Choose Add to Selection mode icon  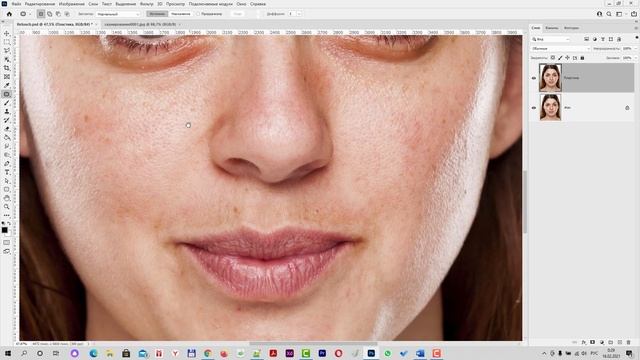click(x=50, y=14)
